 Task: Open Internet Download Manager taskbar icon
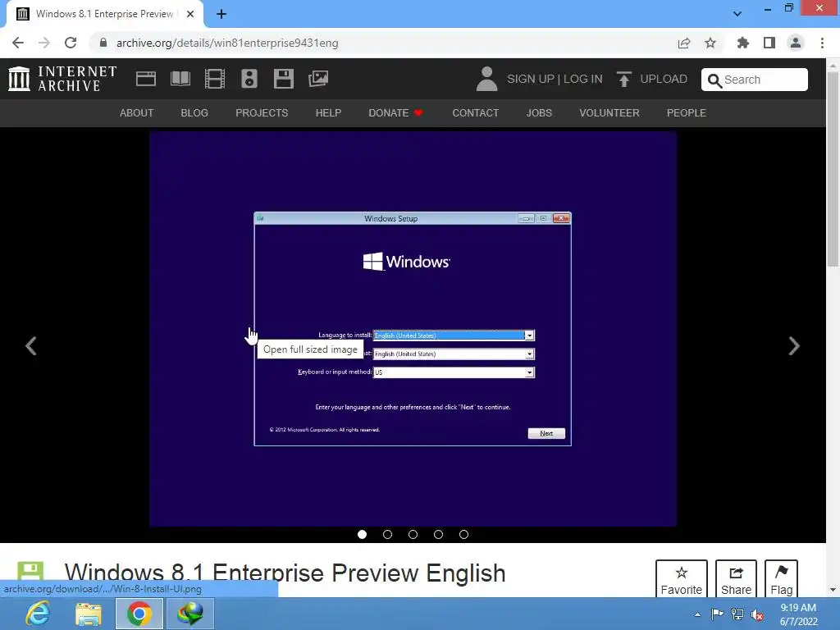coord(190,614)
